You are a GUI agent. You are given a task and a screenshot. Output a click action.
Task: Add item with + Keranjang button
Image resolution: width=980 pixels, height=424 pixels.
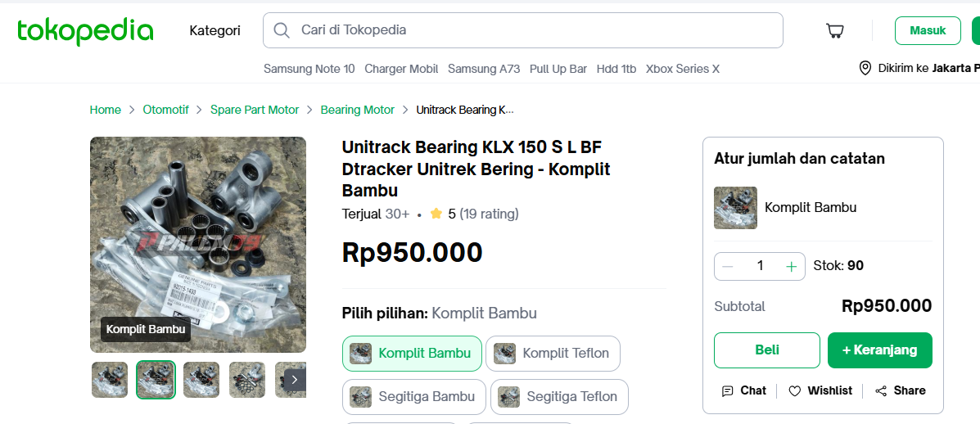[879, 350]
